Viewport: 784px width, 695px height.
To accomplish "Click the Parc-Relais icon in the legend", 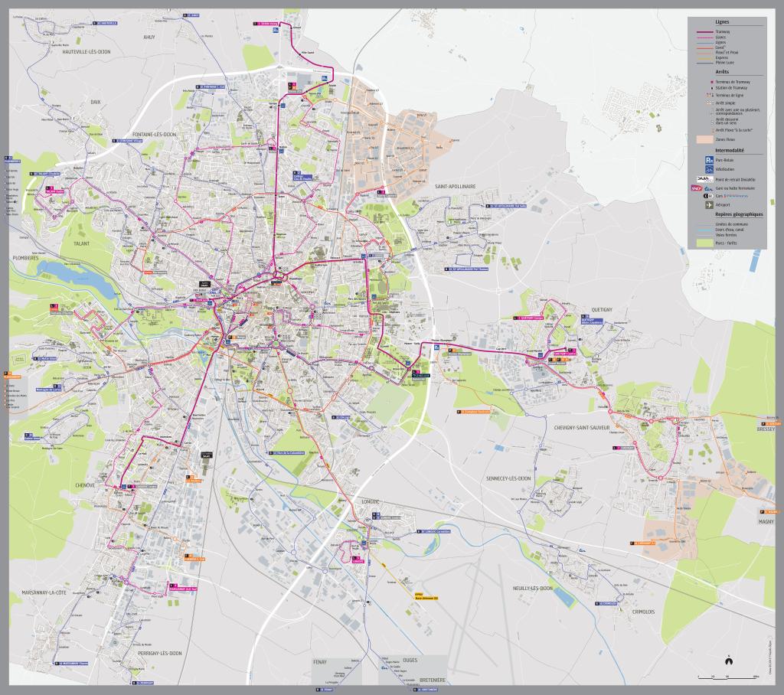I will 709,159.
